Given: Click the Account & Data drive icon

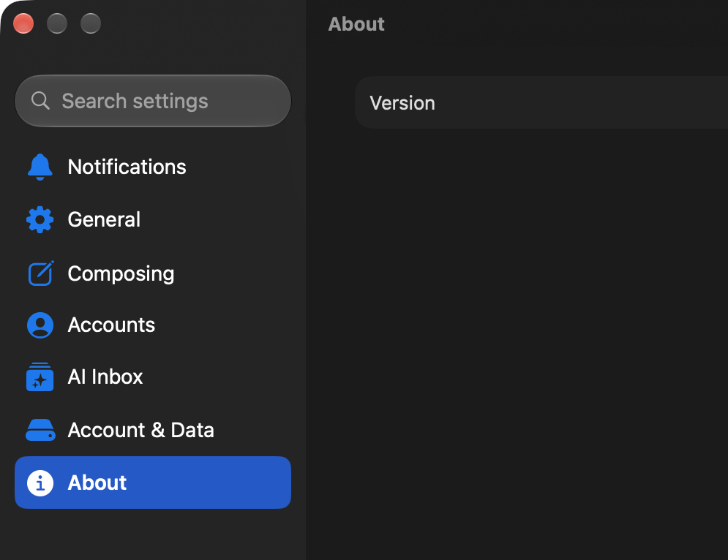Looking at the screenshot, I should click(40, 430).
